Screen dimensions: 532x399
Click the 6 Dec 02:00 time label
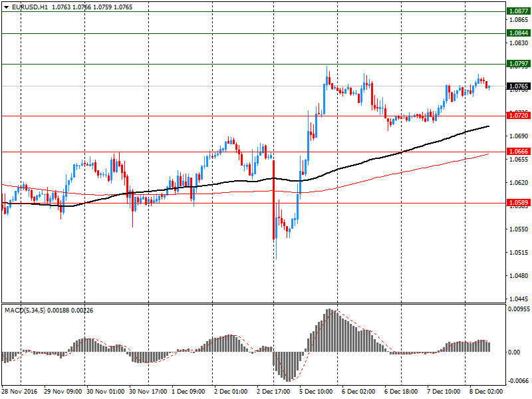pyautogui.click(x=358, y=391)
